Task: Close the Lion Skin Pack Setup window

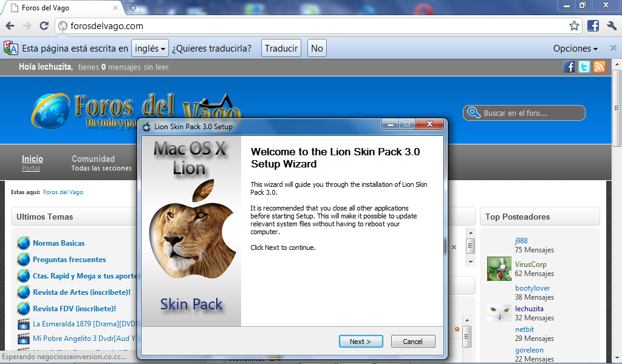Action: point(429,124)
